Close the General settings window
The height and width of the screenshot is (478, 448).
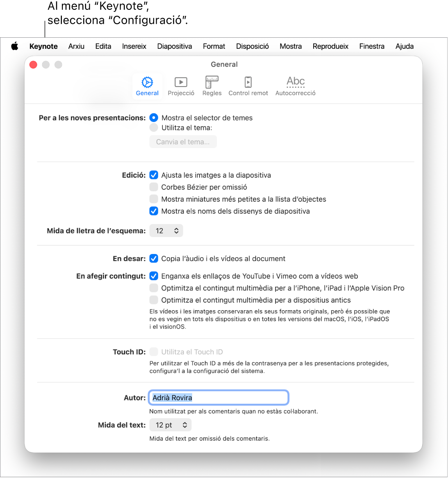[34, 65]
